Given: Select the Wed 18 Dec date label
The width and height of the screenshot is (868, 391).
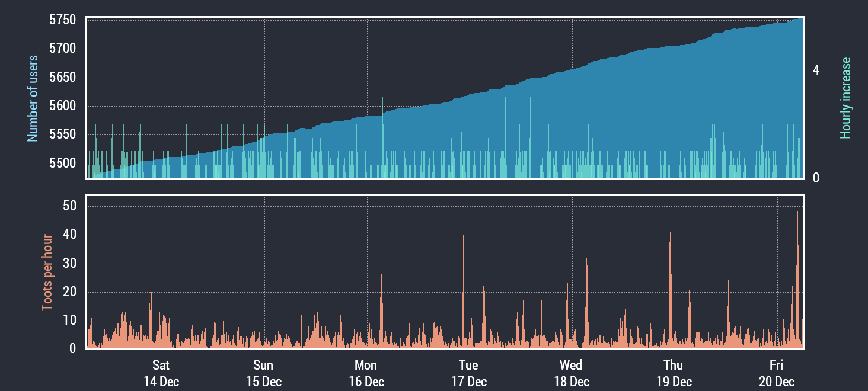Looking at the screenshot, I should point(571,373).
